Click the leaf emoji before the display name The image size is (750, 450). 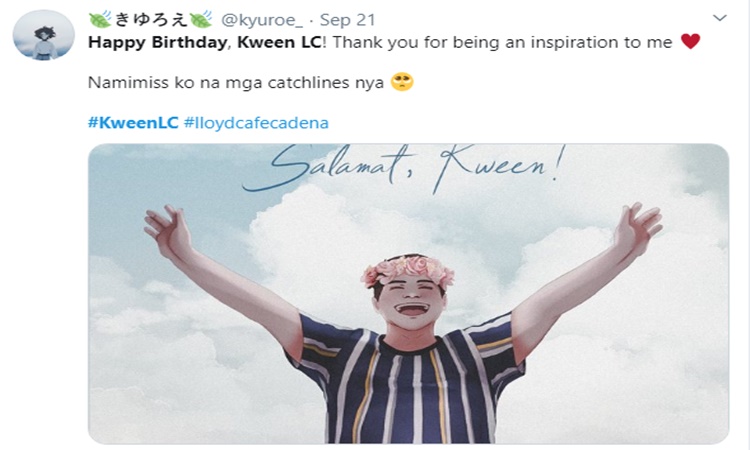(100, 20)
